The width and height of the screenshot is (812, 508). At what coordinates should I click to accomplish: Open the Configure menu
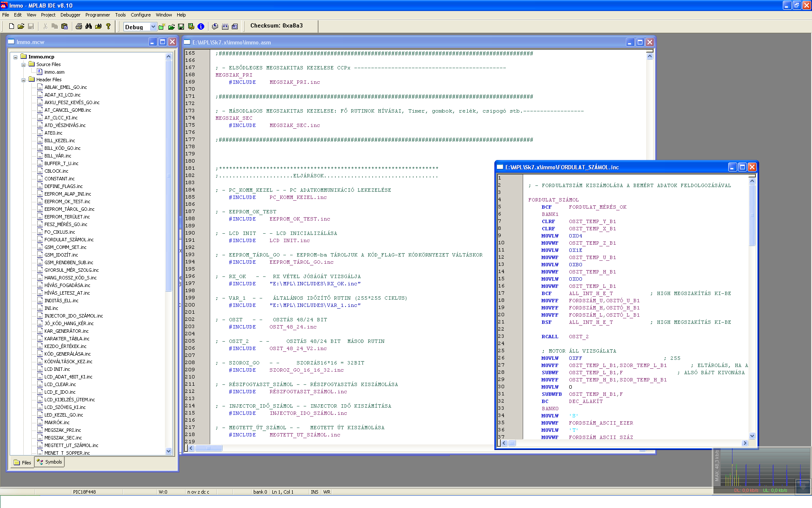[x=140, y=15]
